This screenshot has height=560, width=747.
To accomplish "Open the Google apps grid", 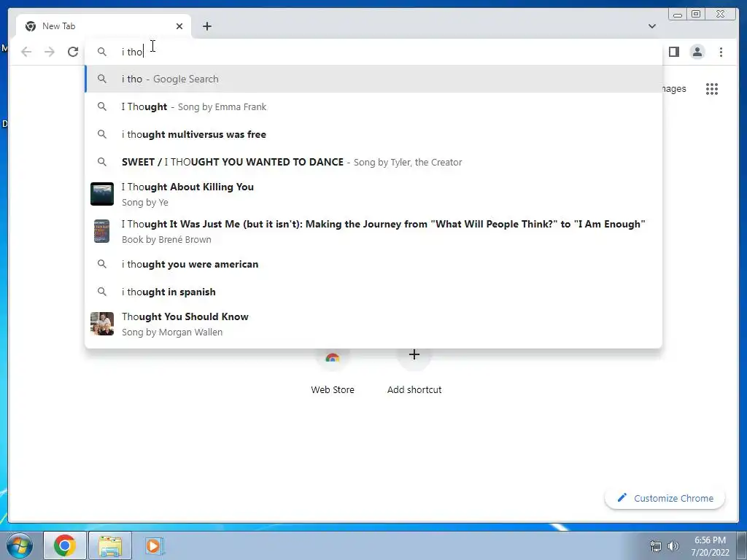I will (712, 88).
